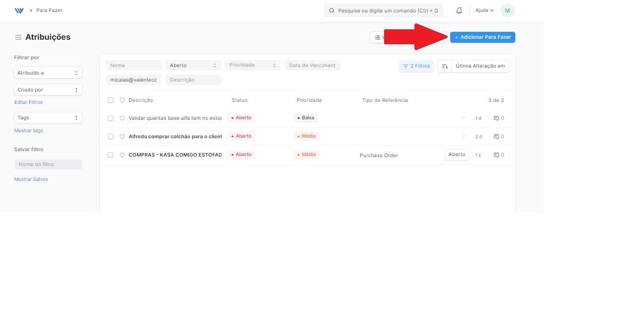This screenshot has height=336, width=644.
Task: Open Última Alteração em sort dropdown
Action: pos(480,66)
